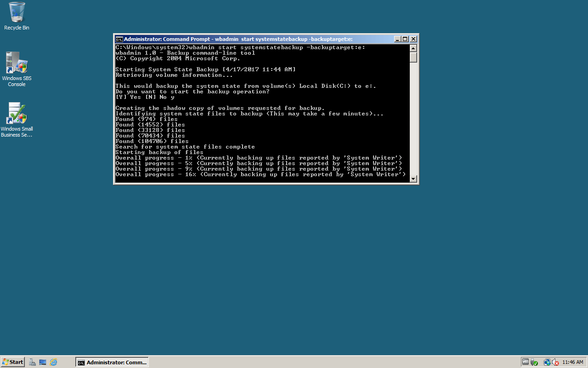This screenshot has width=588, height=368.
Task: Open the Recycle Bin desktop icon
Action: coord(17,17)
